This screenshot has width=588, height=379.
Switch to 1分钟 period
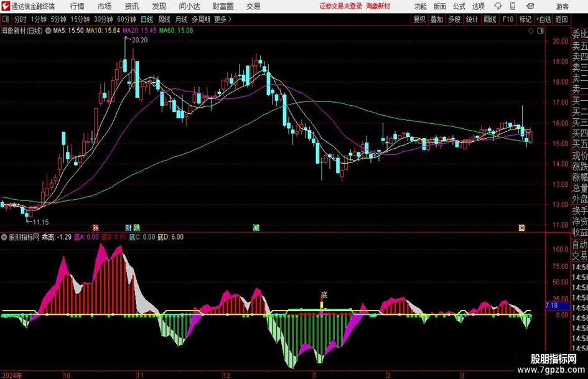39,19
